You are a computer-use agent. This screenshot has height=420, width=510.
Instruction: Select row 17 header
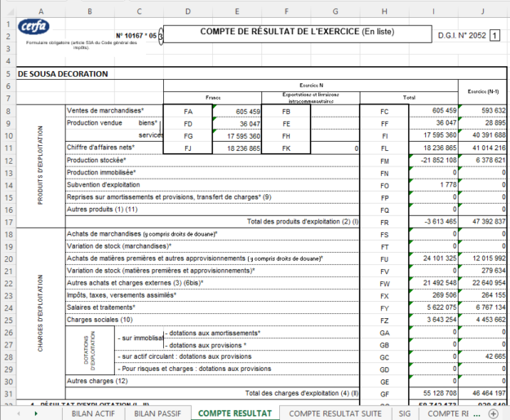7,221
